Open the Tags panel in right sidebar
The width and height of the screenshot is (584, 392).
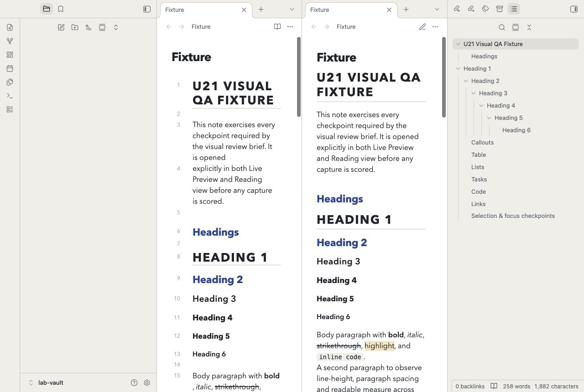[485, 9]
